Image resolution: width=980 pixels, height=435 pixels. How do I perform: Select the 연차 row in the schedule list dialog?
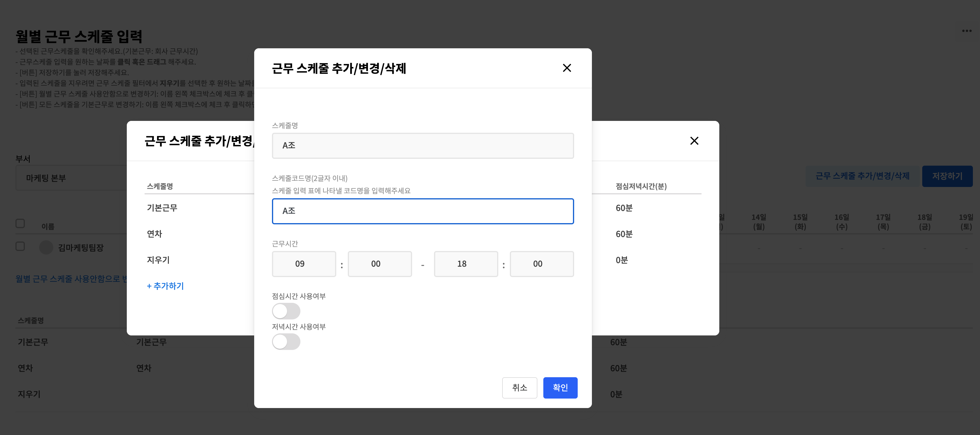point(154,234)
